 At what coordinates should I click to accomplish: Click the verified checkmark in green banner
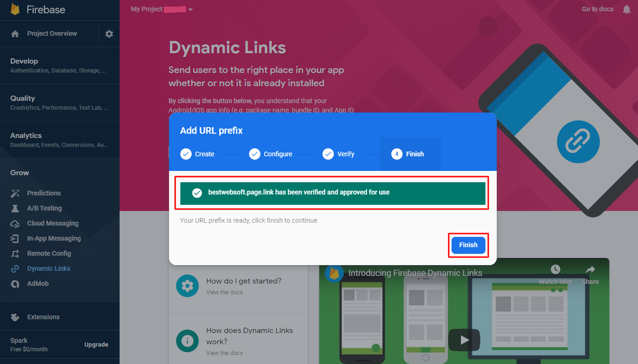pyautogui.click(x=197, y=193)
